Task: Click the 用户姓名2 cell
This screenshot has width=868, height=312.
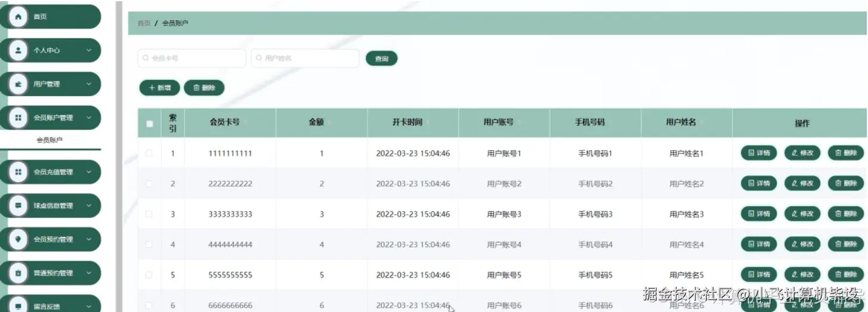Action: click(x=686, y=183)
